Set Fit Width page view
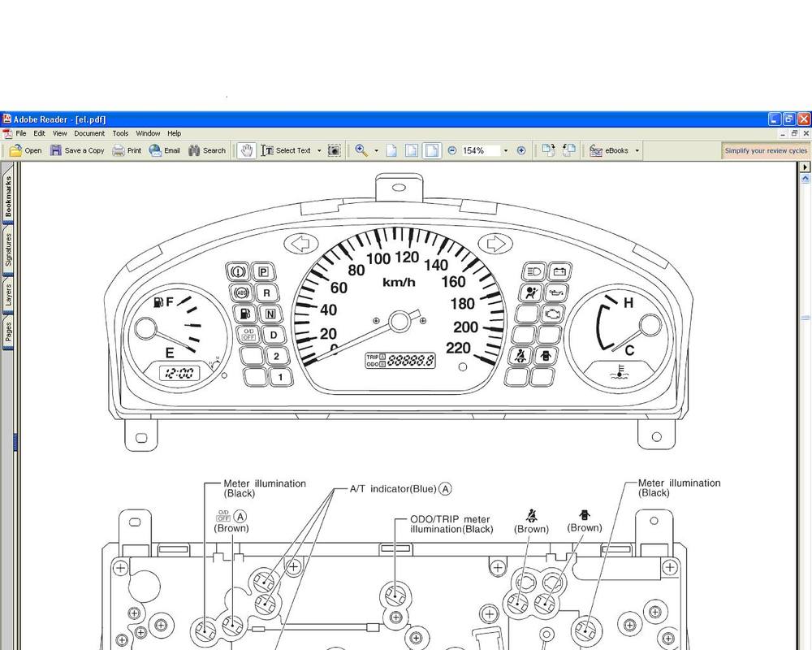 [431, 150]
